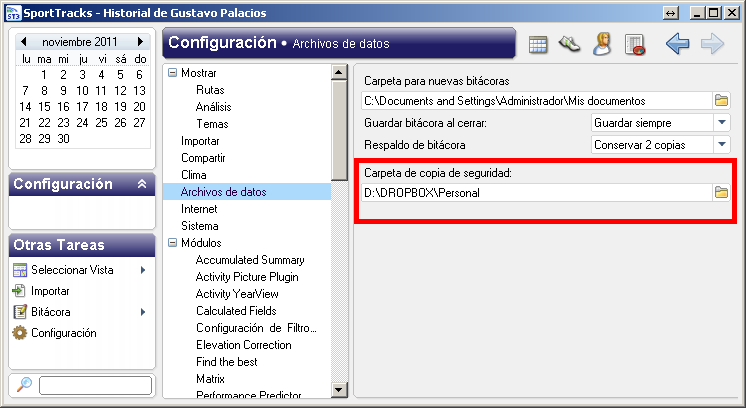The width and height of the screenshot is (746, 408).
Task: Click the magnifier search icon
Action: pyautogui.click(x=24, y=384)
